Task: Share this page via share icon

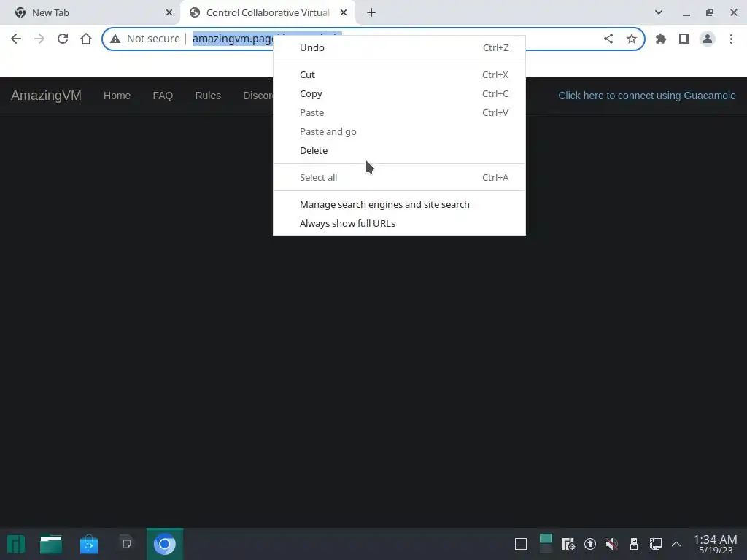Action: (608, 39)
